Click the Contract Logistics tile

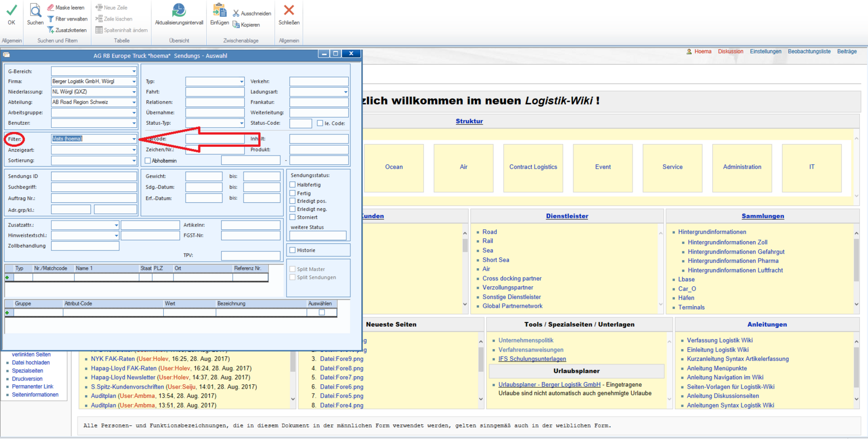click(533, 167)
